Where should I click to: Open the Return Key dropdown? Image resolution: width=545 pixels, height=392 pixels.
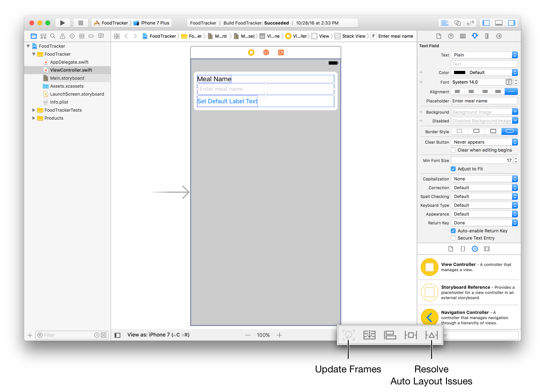click(484, 223)
